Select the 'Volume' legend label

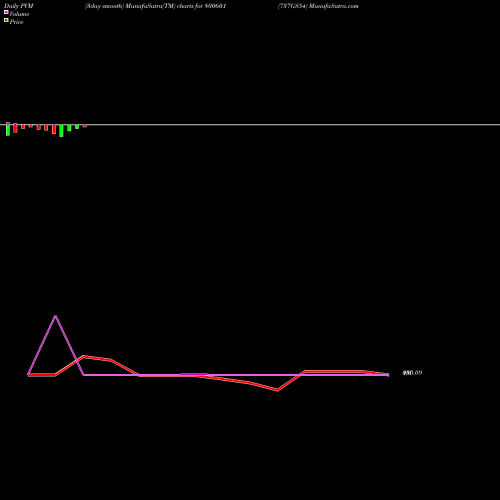pos(19,14)
